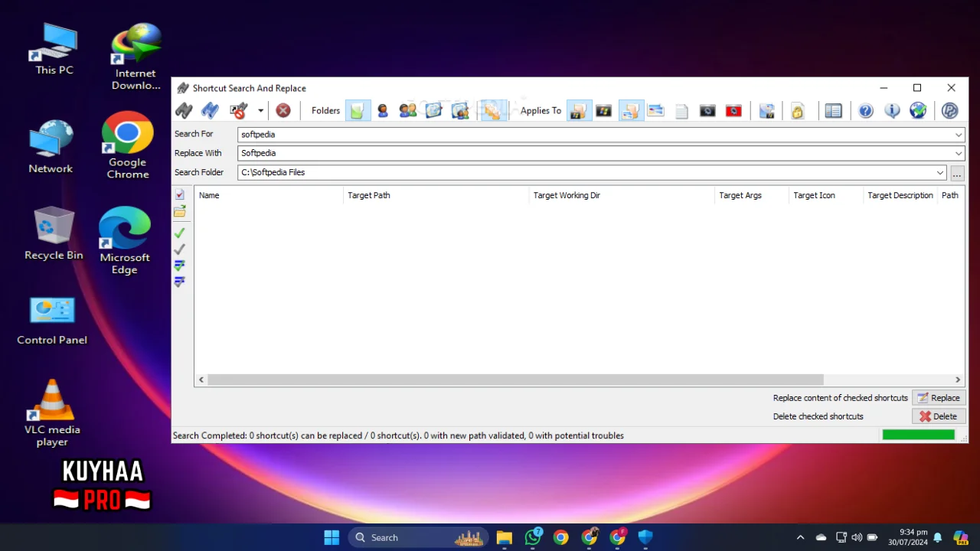Click the horizontal scrollbar thumb in results list
The width and height of the screenshot is (980, 551).
point(515,380)
